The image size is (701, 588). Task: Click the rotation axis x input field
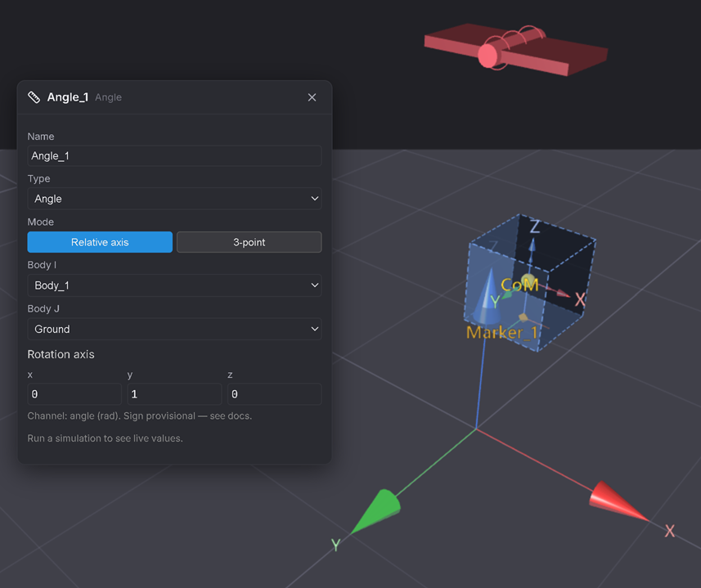click(x=74, y=394)
